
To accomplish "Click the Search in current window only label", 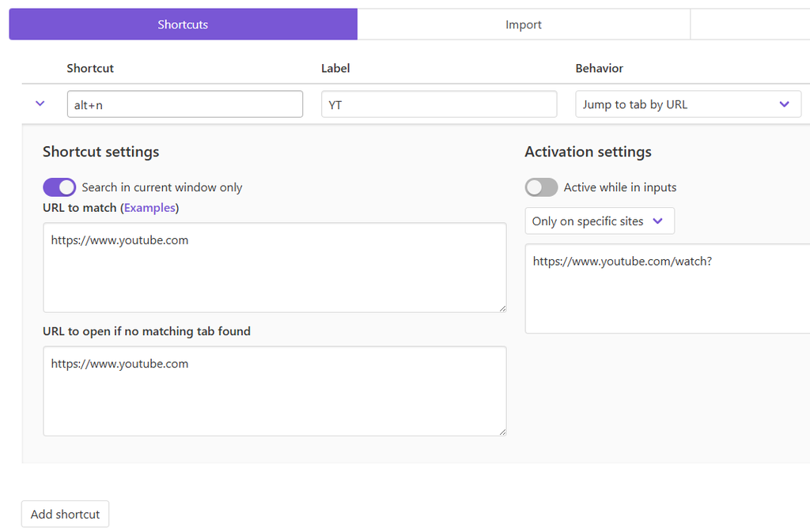I will [x=162, y=187].
